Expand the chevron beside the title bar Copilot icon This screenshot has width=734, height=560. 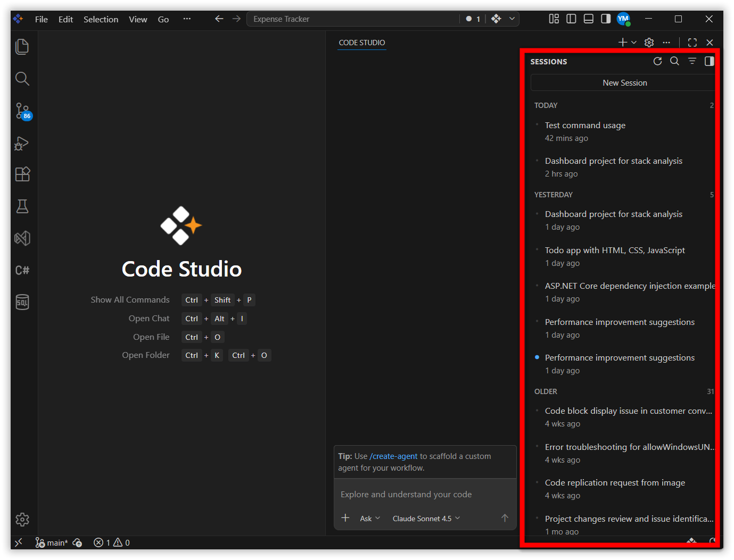coord(512,19)
